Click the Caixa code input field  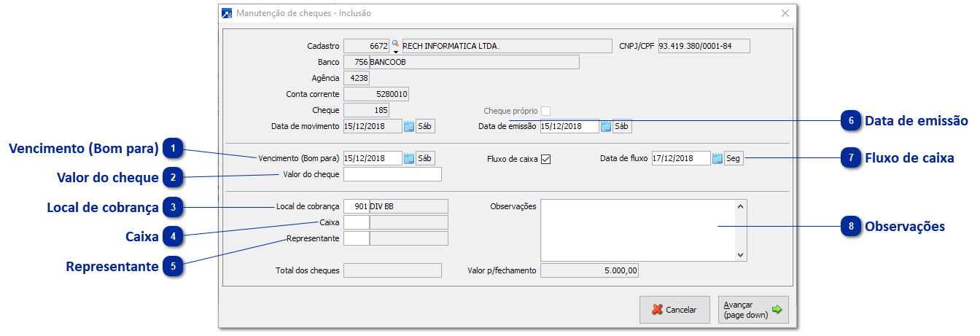click(x=357, y=222)
